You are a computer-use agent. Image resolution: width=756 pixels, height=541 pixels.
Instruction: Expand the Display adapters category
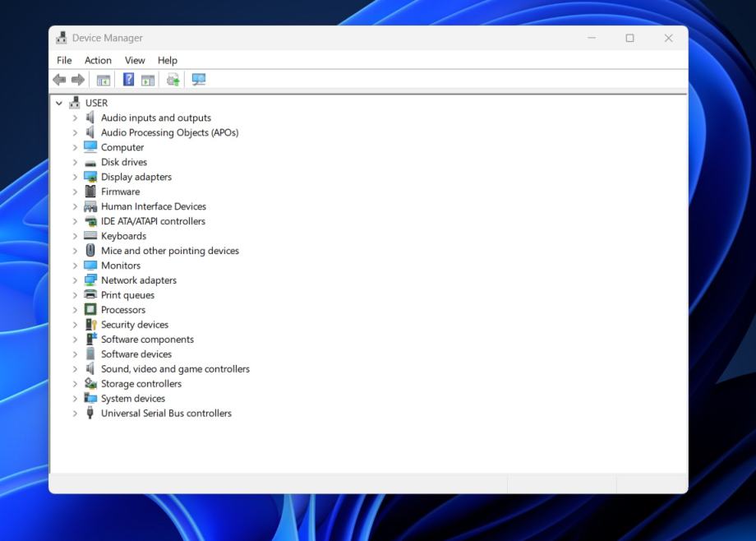pyautogui.click(x=75, y=177)
